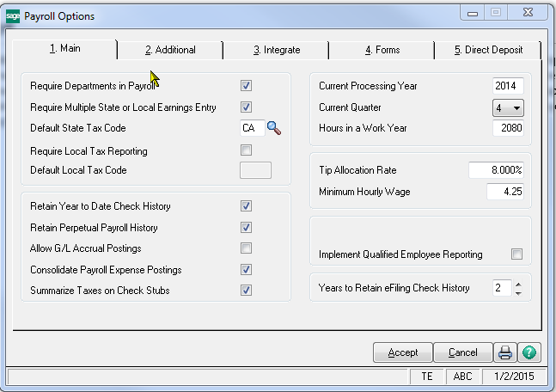Decrease Years to Retain eFiling Check History
The height and width of the screenshot is (392, 556).
517,293
